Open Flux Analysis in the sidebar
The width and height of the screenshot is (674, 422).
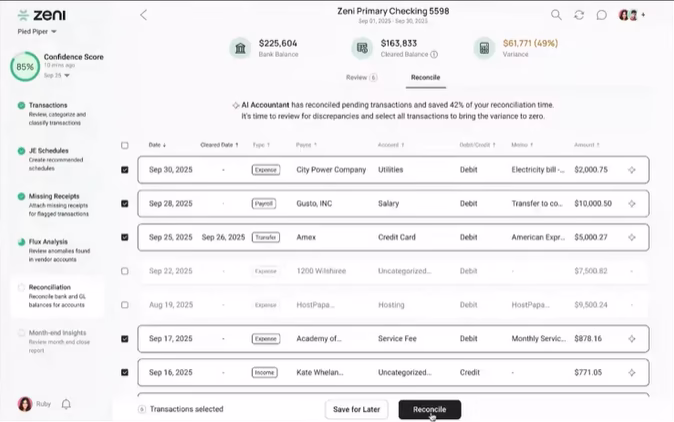tap(57, 251)
